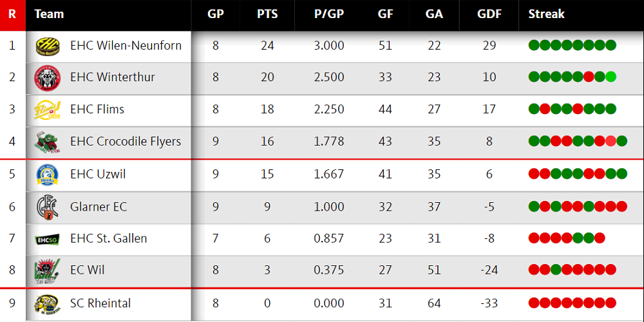644x322 pixels.
Task: Click the Streak column header
Action: click(546, 14)
